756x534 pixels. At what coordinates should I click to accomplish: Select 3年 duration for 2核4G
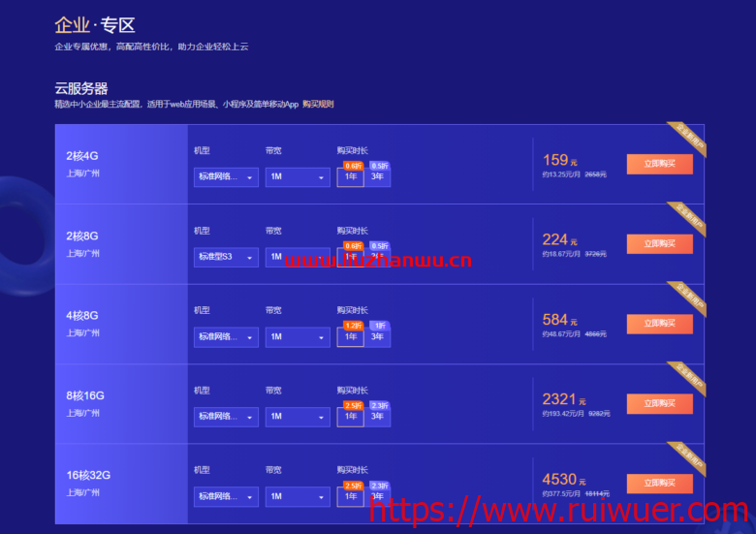click(x=377, y=177)
